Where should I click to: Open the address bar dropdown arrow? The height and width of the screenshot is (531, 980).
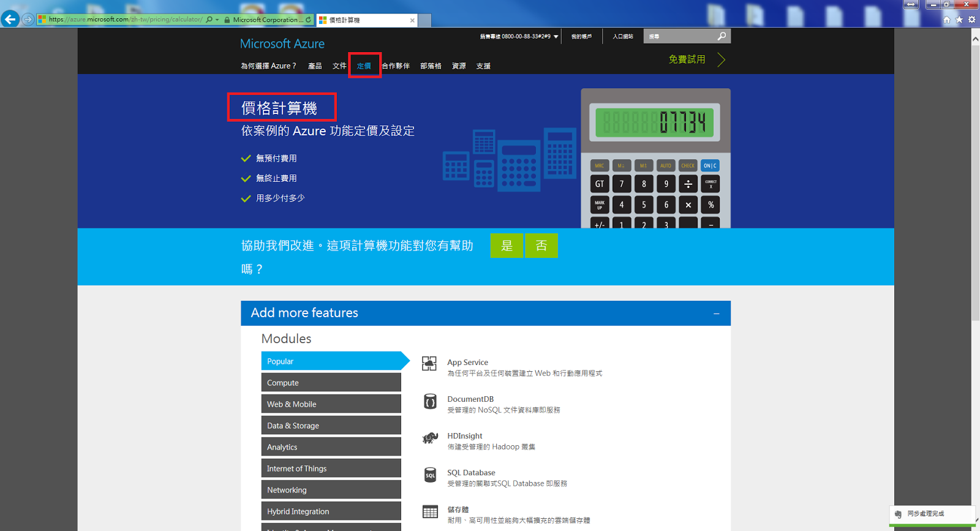tap(217, 20)
